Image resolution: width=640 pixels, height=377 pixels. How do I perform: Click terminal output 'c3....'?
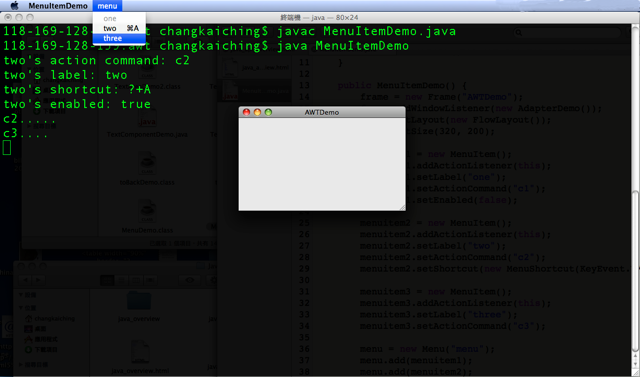[x=25, y=133]
